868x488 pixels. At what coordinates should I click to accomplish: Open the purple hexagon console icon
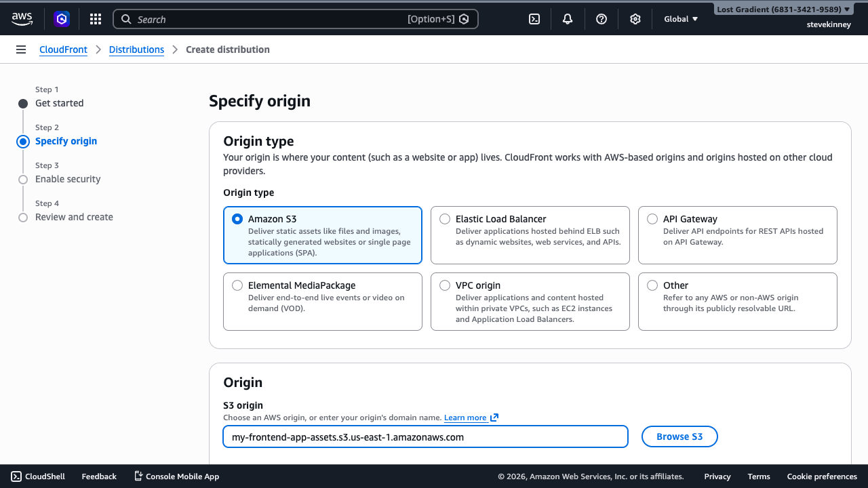tap(62, 19)
